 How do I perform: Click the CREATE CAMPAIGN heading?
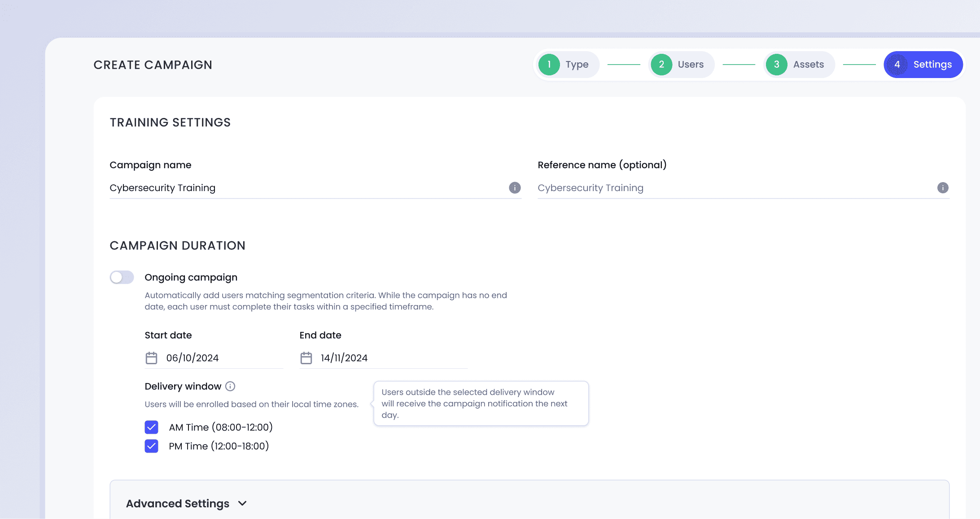(153, 65)
